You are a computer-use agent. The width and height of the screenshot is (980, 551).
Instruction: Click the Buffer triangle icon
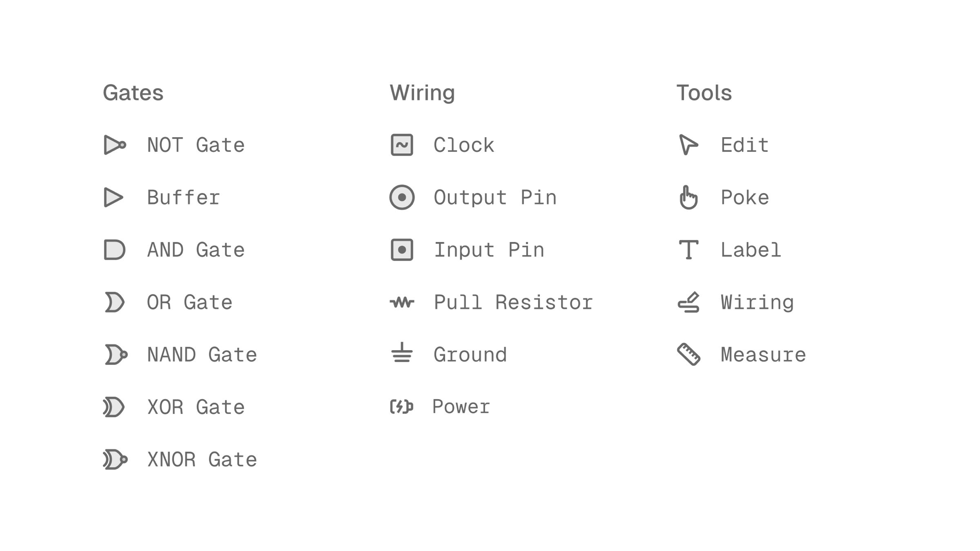point(114,197)
